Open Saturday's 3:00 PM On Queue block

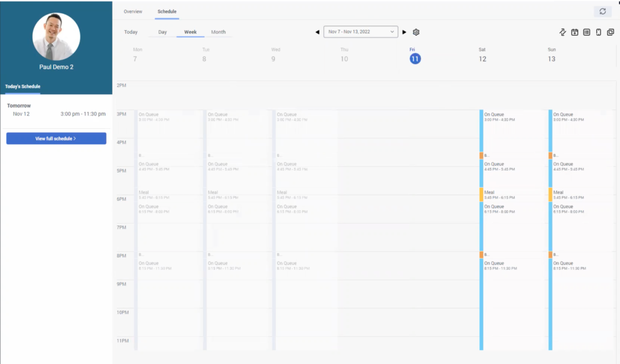point(512,131)
